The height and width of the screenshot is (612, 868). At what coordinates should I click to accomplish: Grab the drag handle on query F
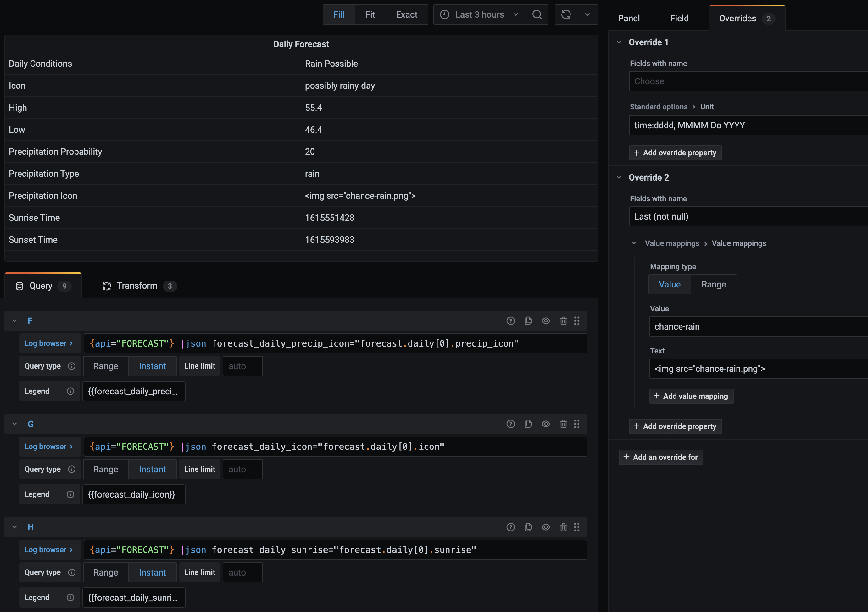point(577,320)
